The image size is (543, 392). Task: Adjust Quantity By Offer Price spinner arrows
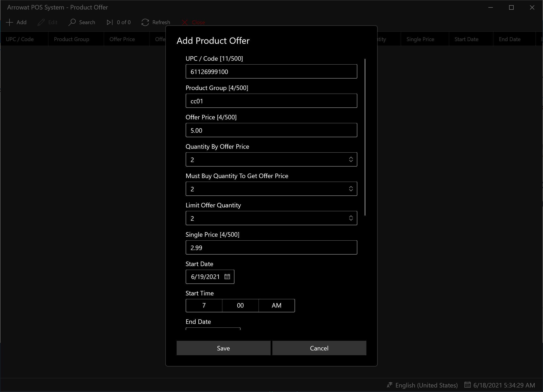coord(351,160)
